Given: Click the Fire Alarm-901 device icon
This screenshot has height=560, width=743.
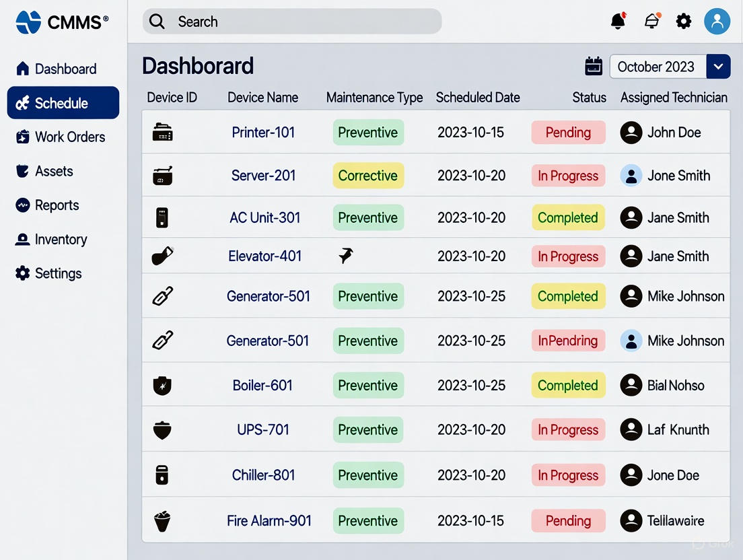Looking at the screenshot, I should (162, 521).
